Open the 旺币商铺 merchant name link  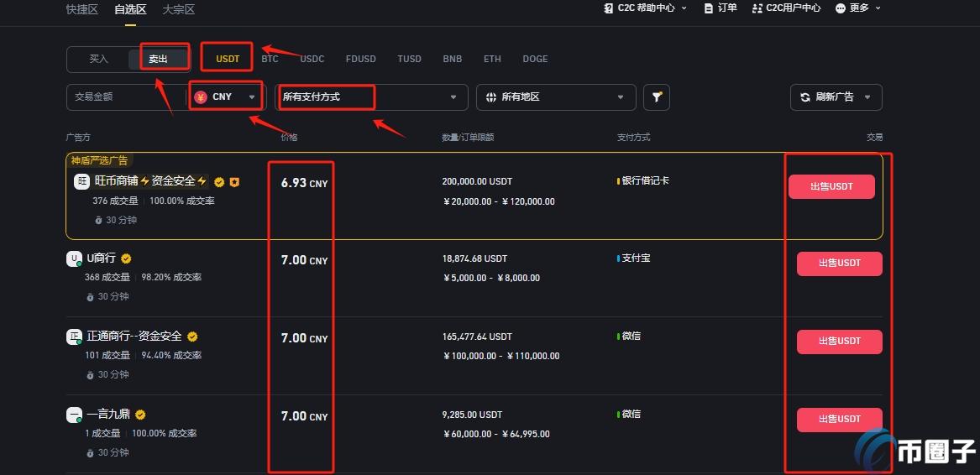pyautogui.click(x=150, y=182)
